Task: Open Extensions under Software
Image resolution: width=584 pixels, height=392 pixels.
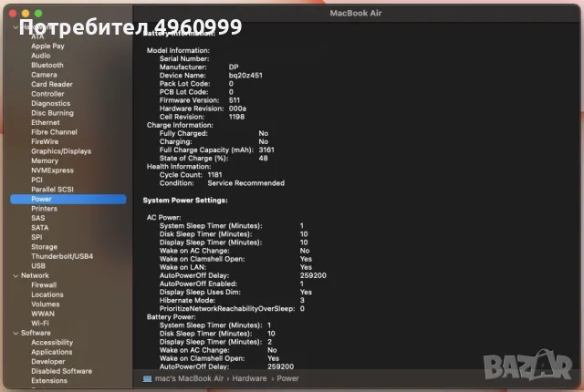Action: (49, 380)
